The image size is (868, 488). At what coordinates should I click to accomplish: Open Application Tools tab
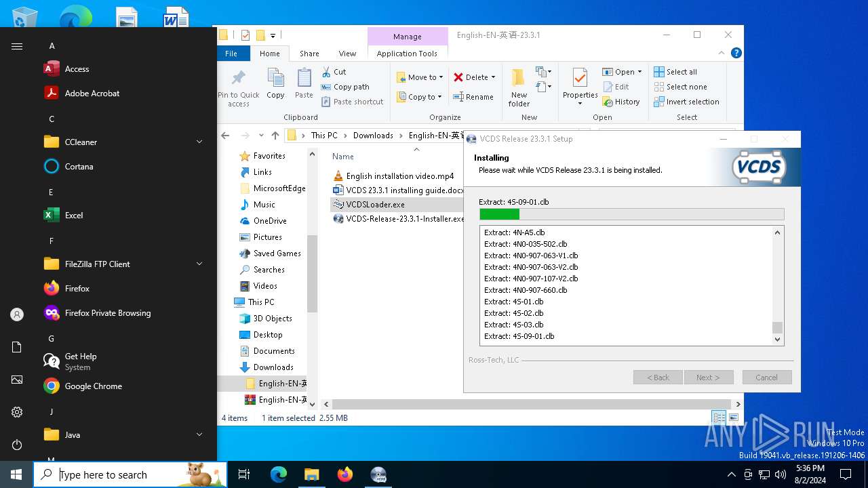coord(407,54)
